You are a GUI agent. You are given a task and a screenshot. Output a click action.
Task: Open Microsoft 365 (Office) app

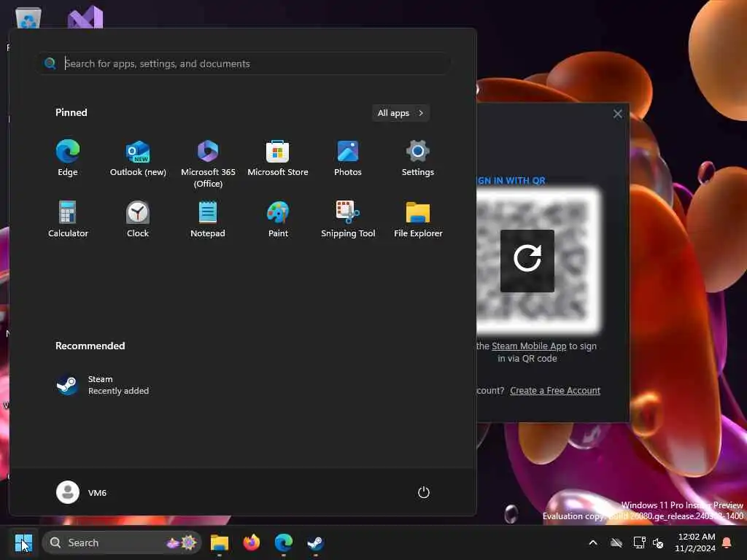click(x=208, y=164)
